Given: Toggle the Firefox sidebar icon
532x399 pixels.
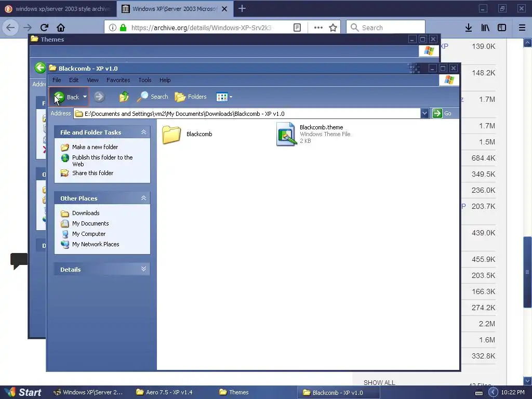Looking at the screenshot, I should pyautogui.click(x=501, y=28).
